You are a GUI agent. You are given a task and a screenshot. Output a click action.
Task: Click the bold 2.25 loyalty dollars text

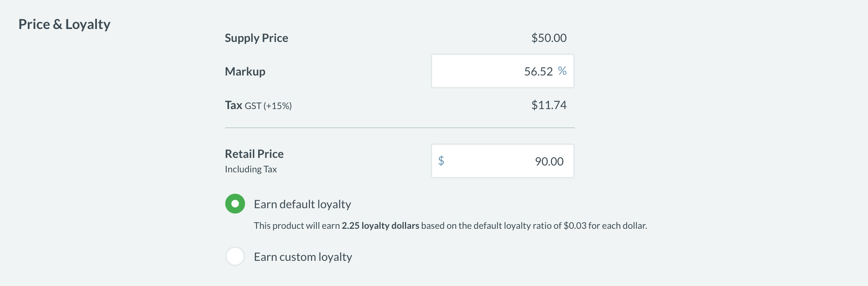380,226
